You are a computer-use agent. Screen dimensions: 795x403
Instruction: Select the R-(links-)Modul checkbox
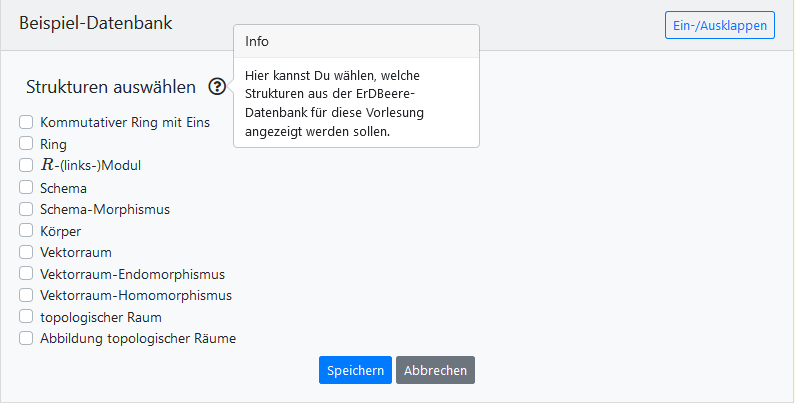26,165
